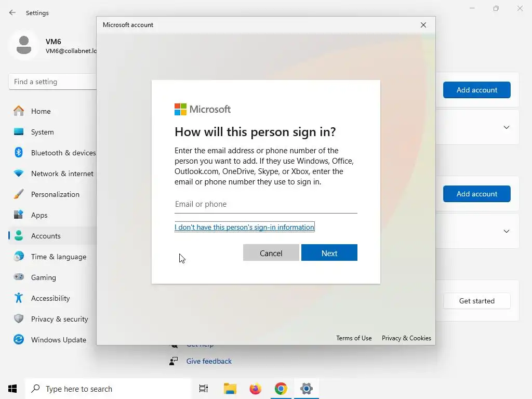Click the Accounts person icon
This screenshot has height=399, width=532.
pos(19,235)
